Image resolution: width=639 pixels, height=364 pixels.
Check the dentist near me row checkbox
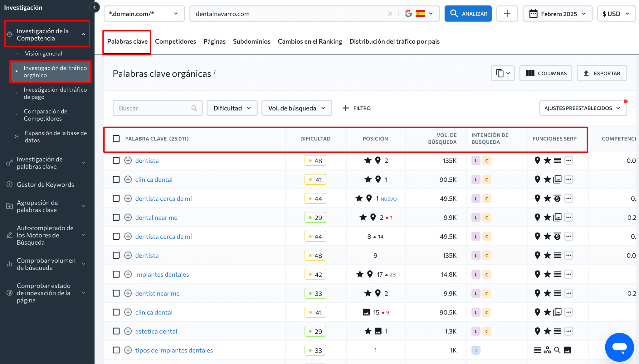tap(116, 293)
